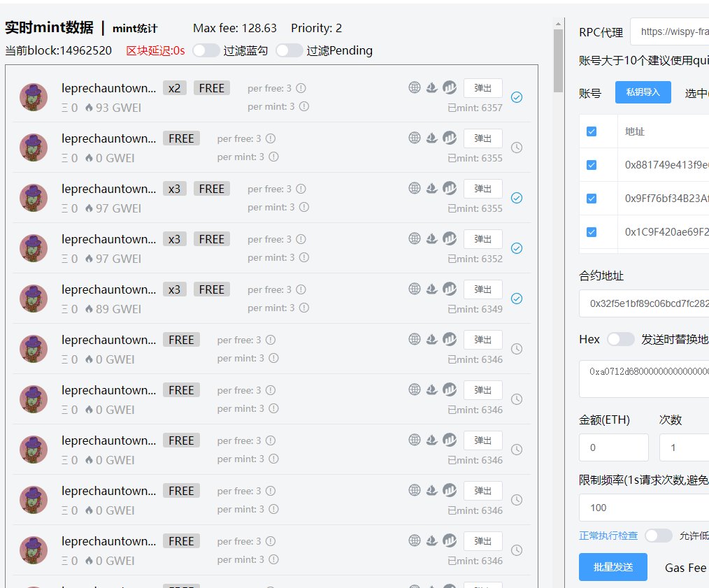Click 已mint: 6349 text
709x588 pixels.
point(475,309)
